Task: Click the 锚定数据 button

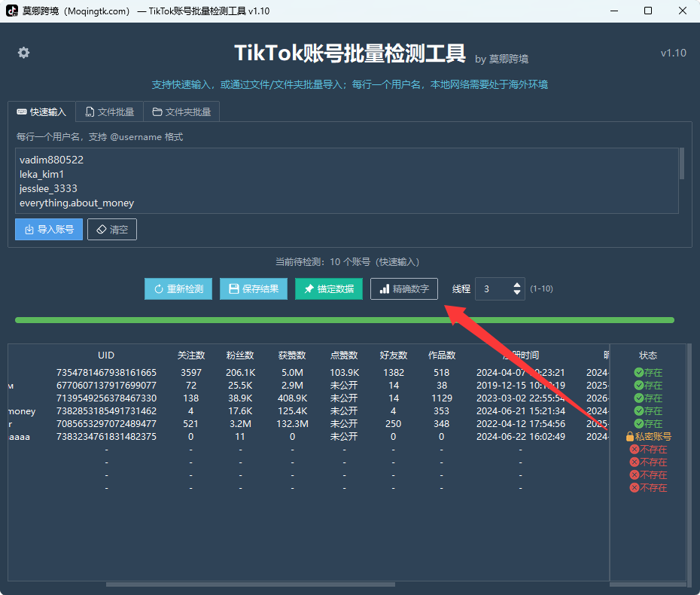Action: [x=329, y=289]
